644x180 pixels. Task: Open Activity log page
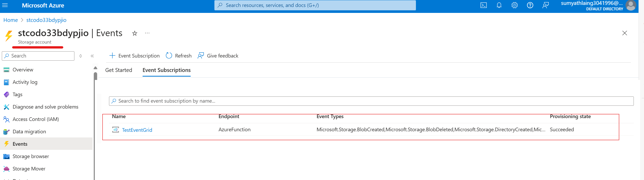(x=25, y=82)
